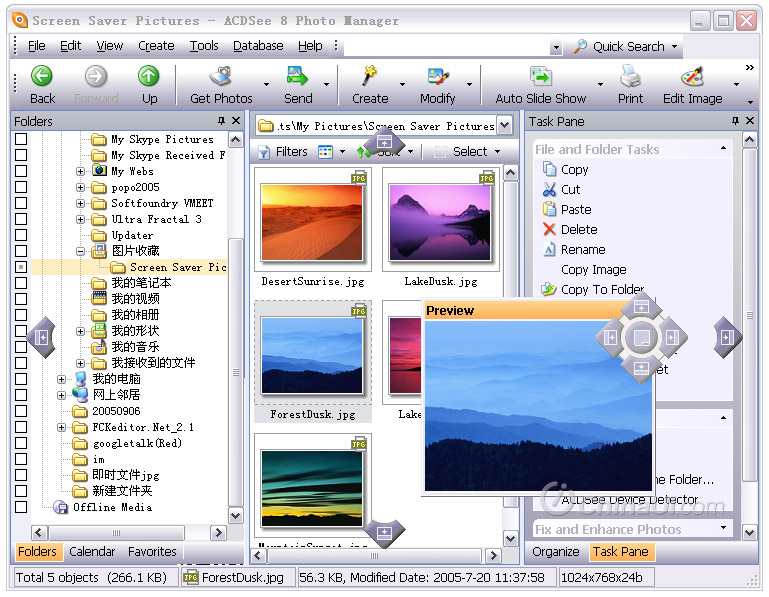Click Copy in File and Folder Tasks
Viewport: 769px width, 597px height.
point(575,170)
